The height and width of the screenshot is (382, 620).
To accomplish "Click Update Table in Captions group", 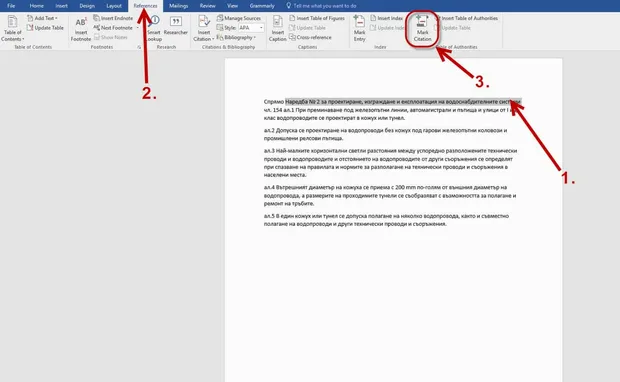I will click(x=307, y=28).
